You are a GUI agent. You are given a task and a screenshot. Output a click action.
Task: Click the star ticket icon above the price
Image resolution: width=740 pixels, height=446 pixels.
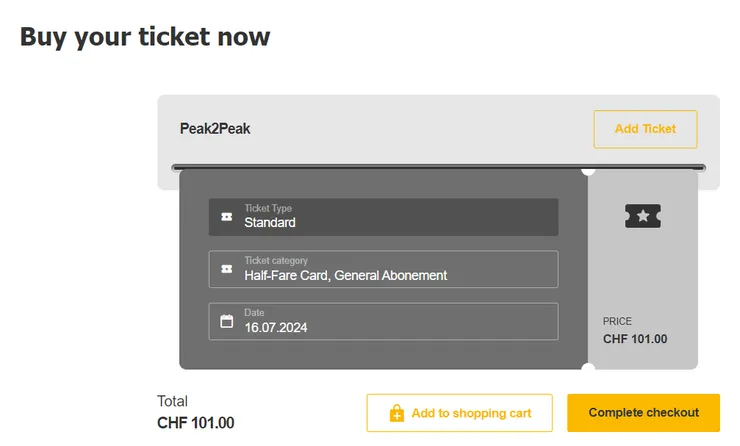point(643,215)
